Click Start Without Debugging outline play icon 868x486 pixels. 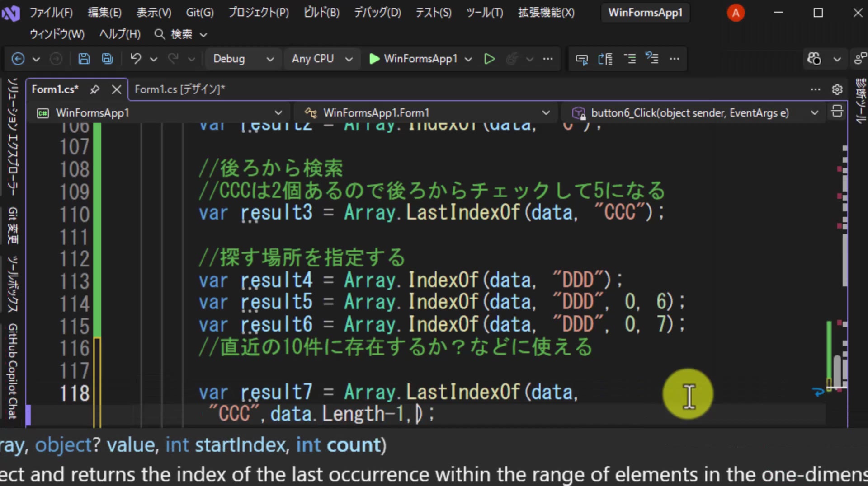[489, 59]
